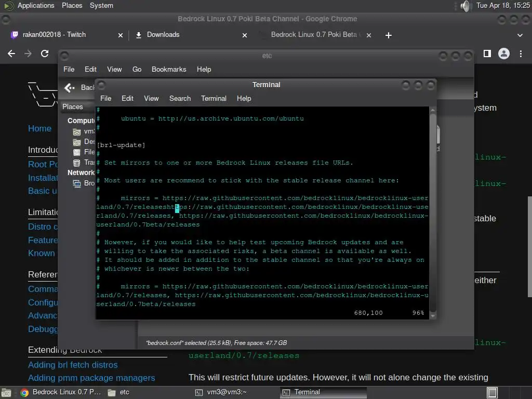Open the System menu in top panel
This screenshot has height=399, width=532.
pyautogui.click(x=101, y=5)
